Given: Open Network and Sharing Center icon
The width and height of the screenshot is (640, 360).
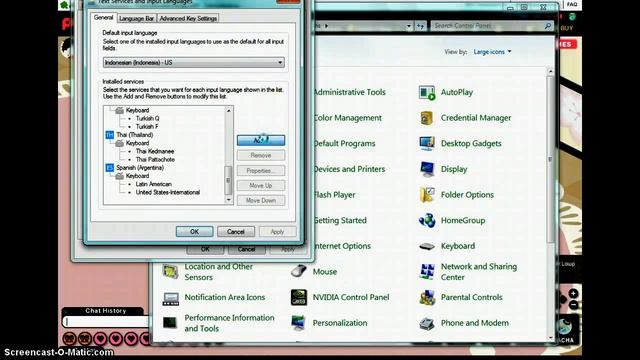Looking at the screenshot, I should tap(427, 271).
